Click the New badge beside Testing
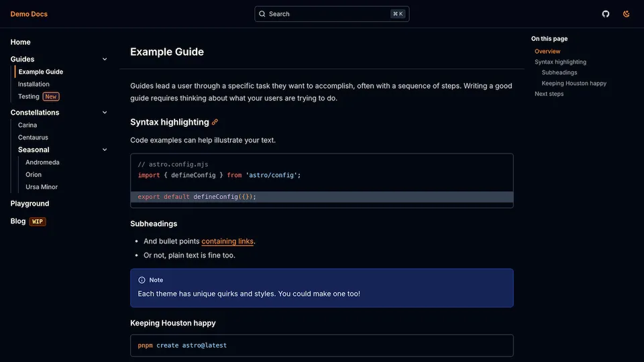Viewport: 644px width, 362px height. [51, 97]
